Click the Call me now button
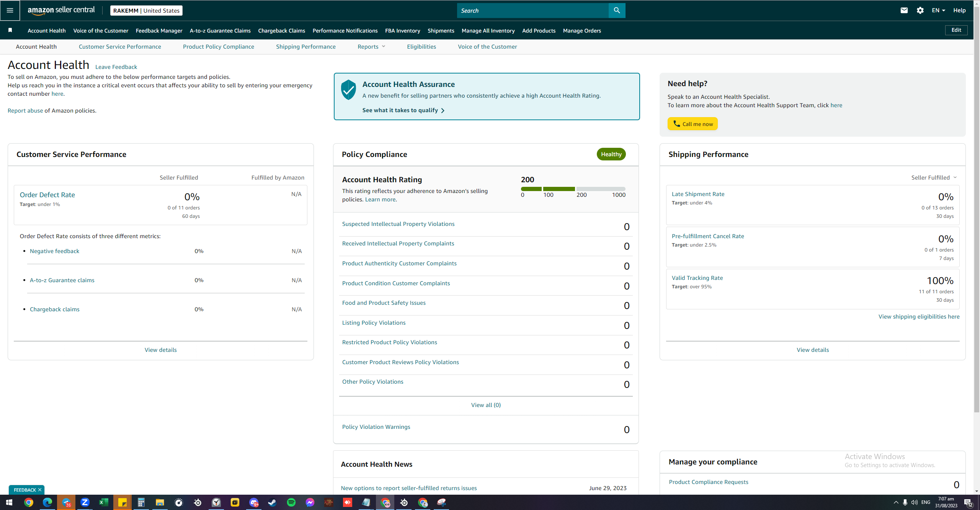 693,124
